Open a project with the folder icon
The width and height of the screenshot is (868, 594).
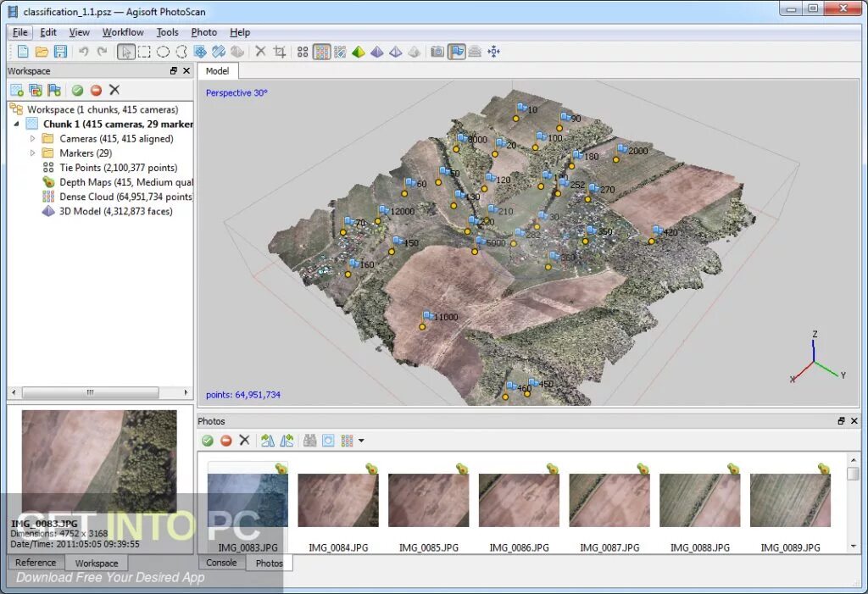42,52
